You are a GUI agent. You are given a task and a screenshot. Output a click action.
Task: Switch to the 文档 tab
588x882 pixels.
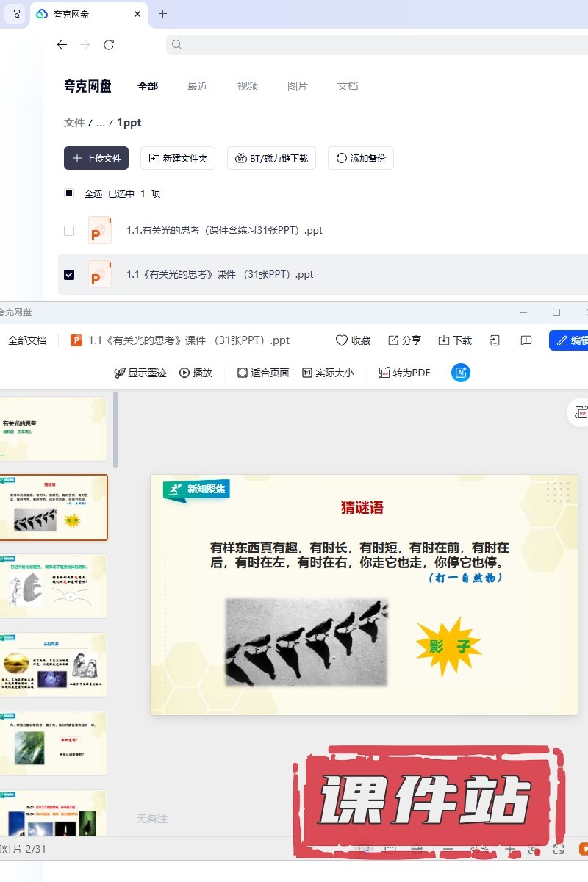coord(348,86)
